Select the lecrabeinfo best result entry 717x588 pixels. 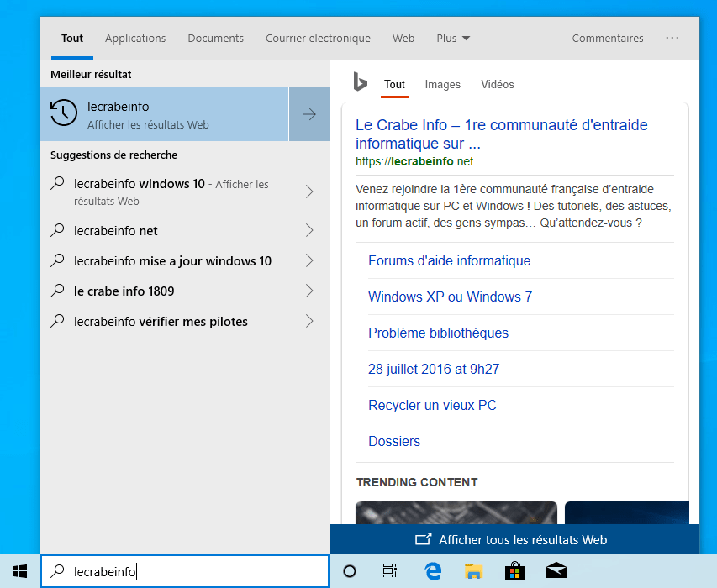tap(165, 114)
